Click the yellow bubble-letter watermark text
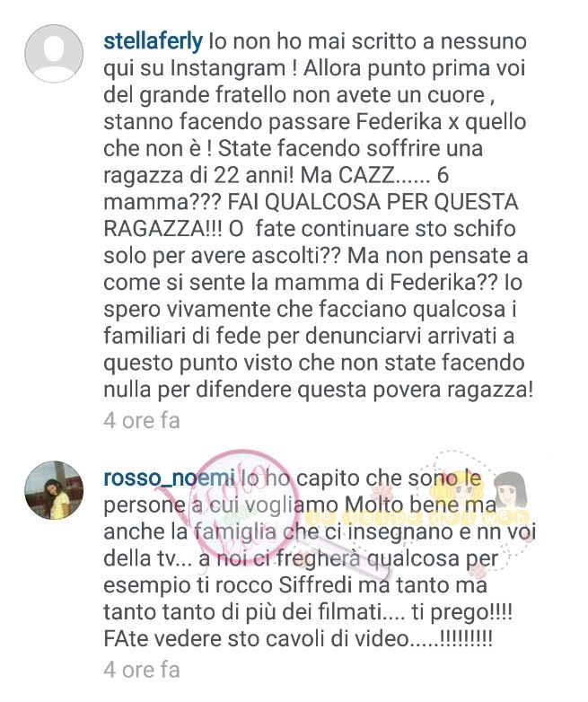Image resolution: width=588 pixels, height=702 pixels. [x=417, y=519]
